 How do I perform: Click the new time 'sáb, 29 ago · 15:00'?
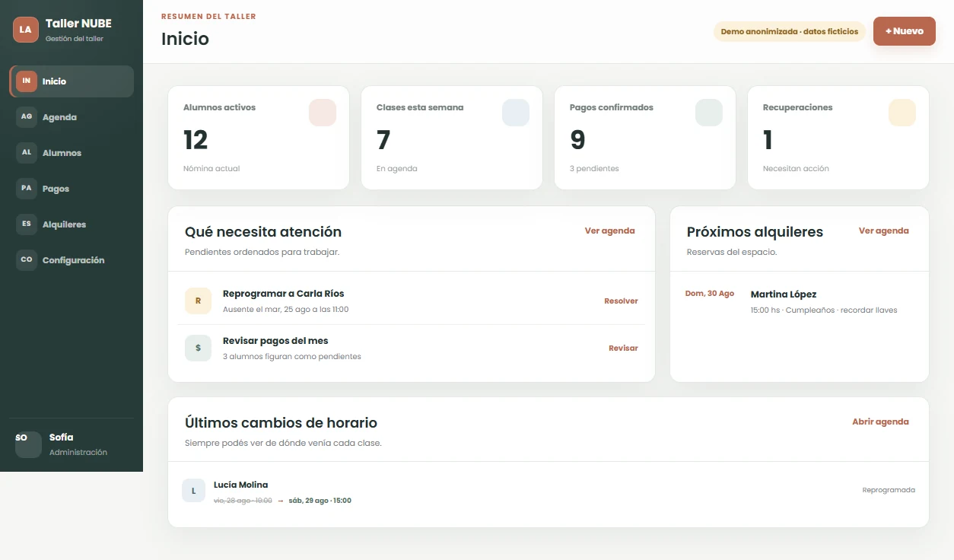[320, 501]
